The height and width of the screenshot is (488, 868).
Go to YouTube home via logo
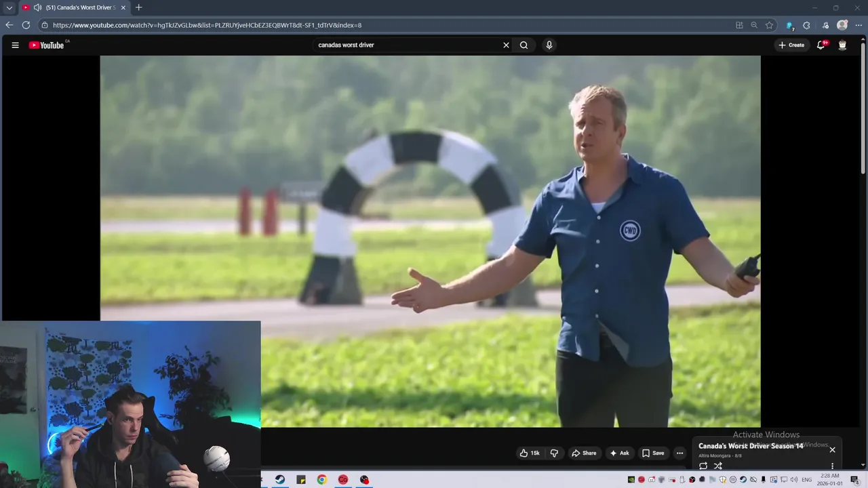pyautogui.click(x=47, y=45)
